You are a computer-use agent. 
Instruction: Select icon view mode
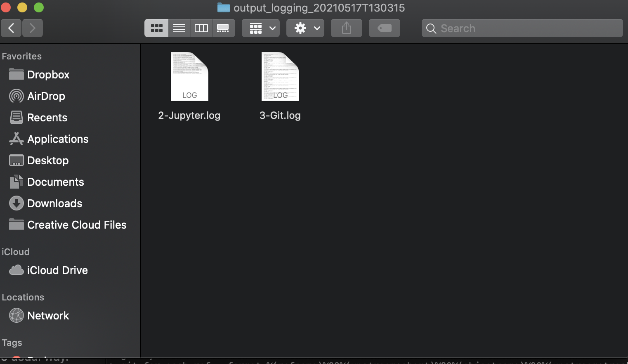[x=156, y=28]
